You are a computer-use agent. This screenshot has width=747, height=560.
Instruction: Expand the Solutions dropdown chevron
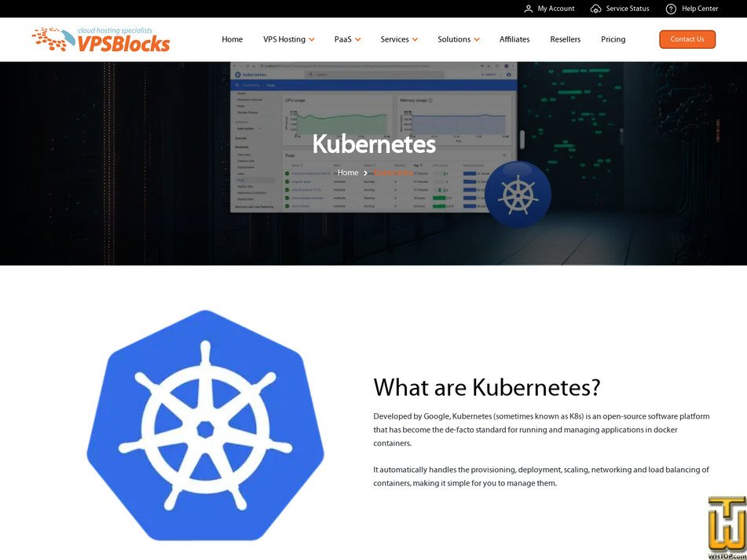tap(477, 39)
